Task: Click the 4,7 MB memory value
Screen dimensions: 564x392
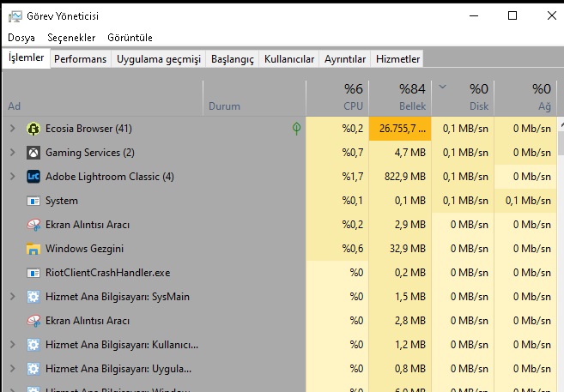Action: coord(410,153)
